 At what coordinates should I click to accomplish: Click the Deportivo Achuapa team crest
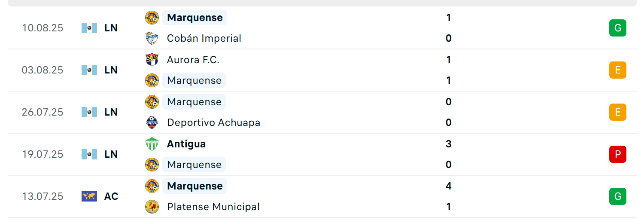pos(152,122)
